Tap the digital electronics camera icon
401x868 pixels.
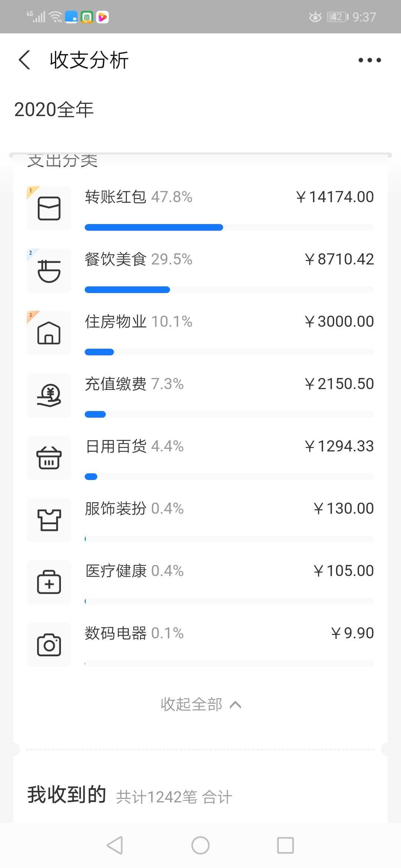(49, 645)
